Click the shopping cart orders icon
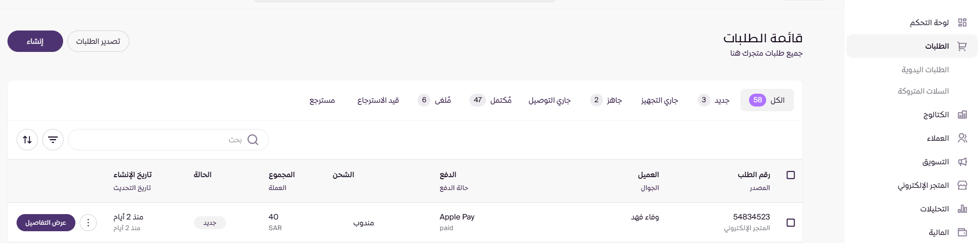980x243 pixels. pos(962,46)
